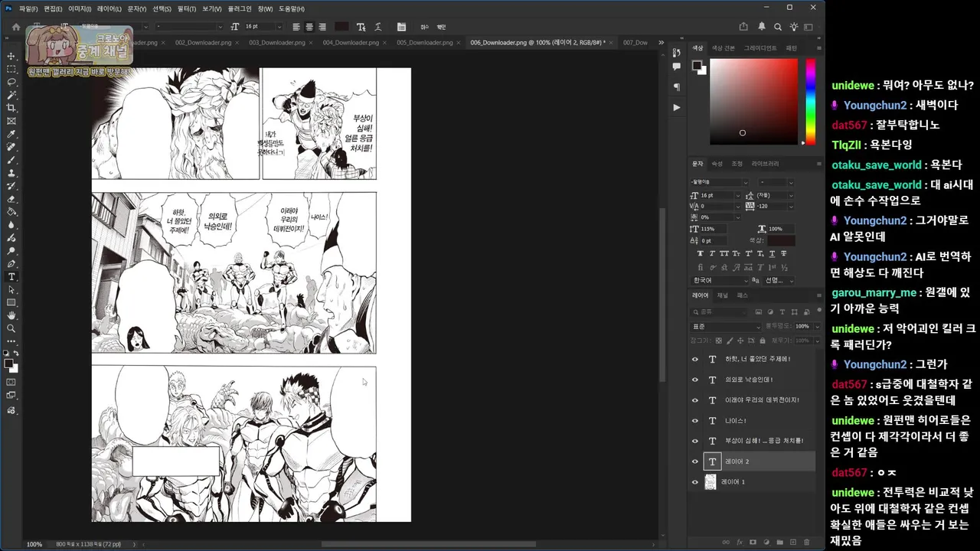Select the Rectangular Marquee tool

[x=11, y=69]
